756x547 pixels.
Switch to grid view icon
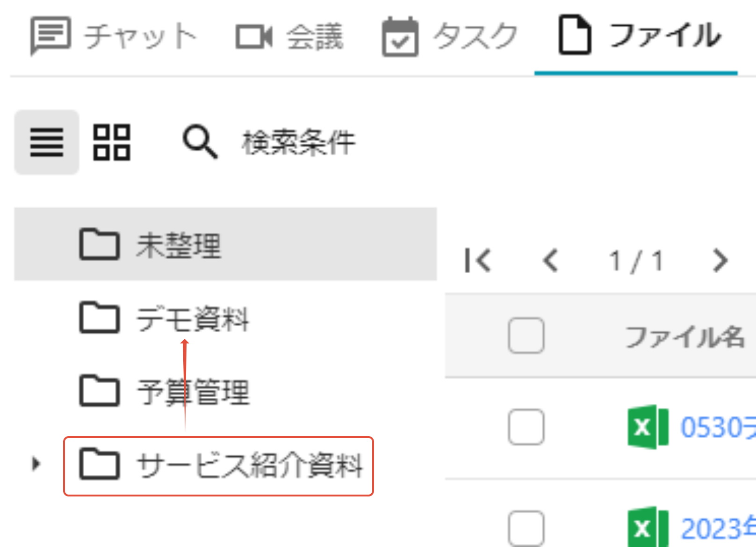point(112,142)
